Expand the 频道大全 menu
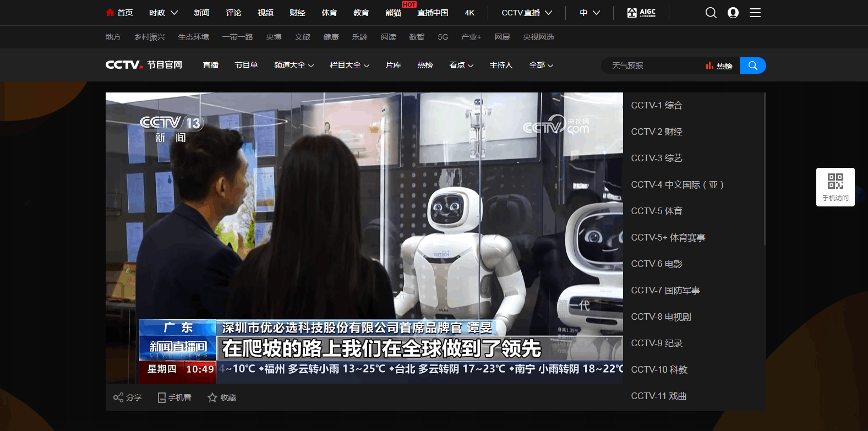 click(x=294, y=65)
